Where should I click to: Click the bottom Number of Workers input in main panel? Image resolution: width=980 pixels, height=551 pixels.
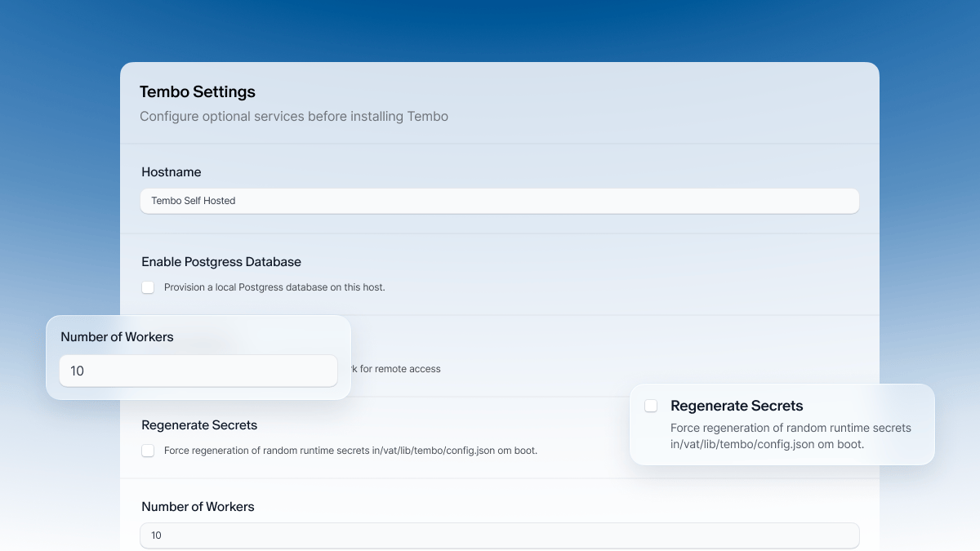pyautogui.click(x=499, y=535)
